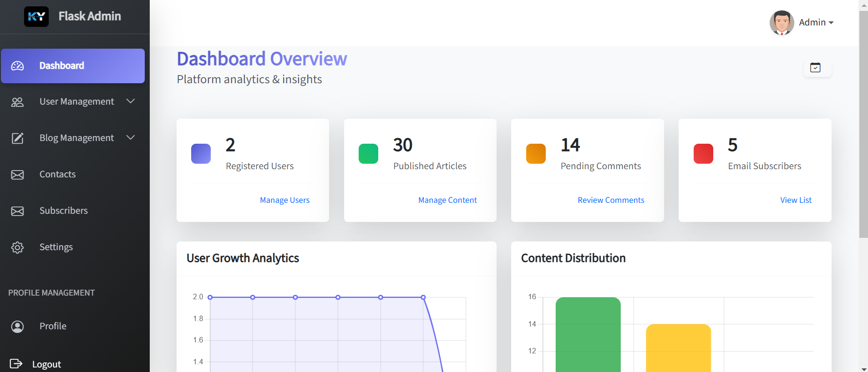Click the red Email Subscribers square icon
The height and width of the screenshot is (372, 868).
(x=703, y=154)
